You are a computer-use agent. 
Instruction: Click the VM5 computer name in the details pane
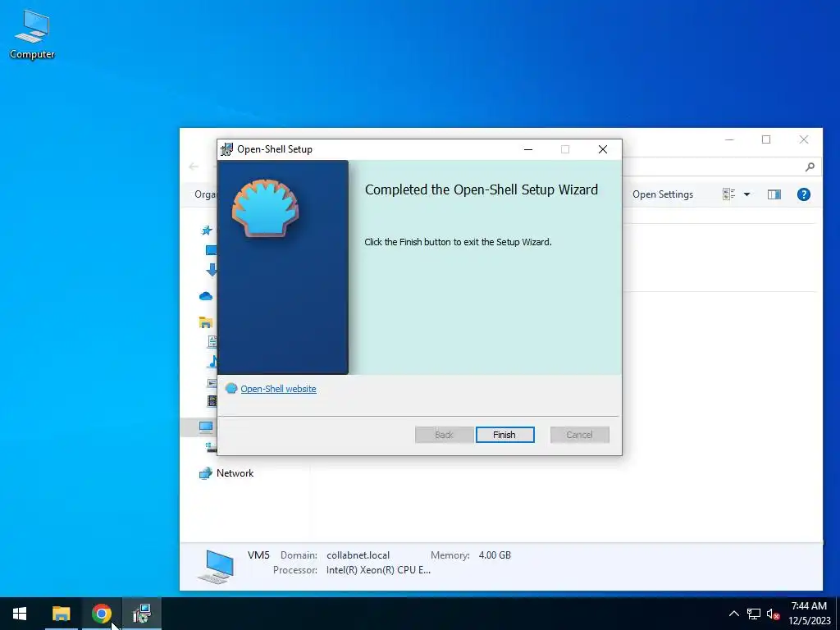pyautogui.click(x=258, y=555)
